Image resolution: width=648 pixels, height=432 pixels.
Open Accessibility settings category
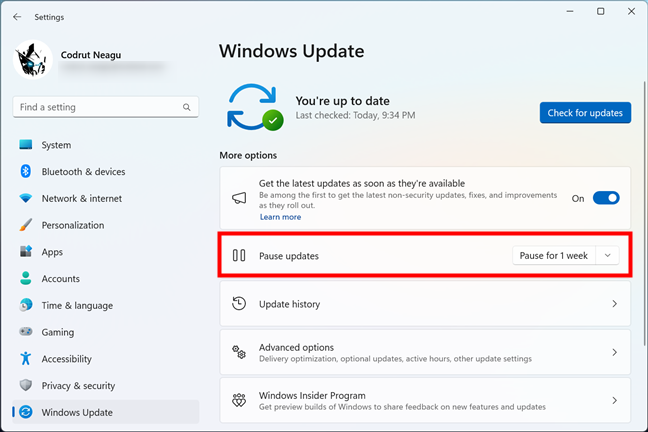tap(105, 359)
